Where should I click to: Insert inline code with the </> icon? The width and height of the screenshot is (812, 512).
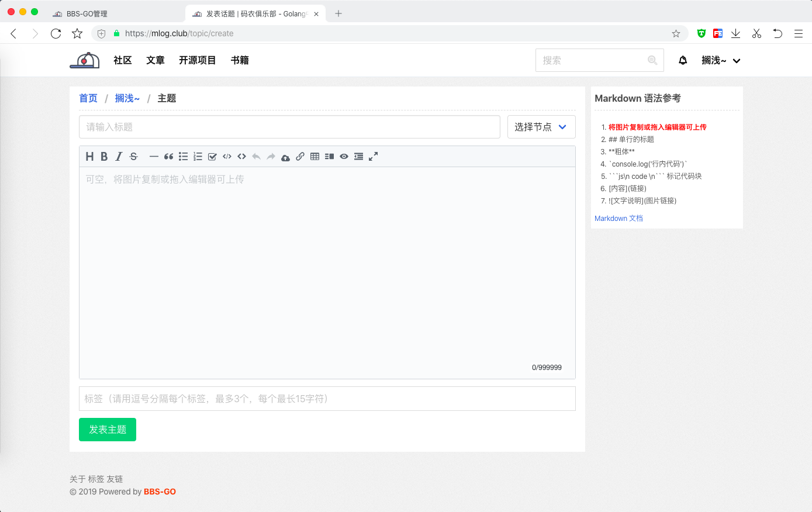tap(227, 156)
